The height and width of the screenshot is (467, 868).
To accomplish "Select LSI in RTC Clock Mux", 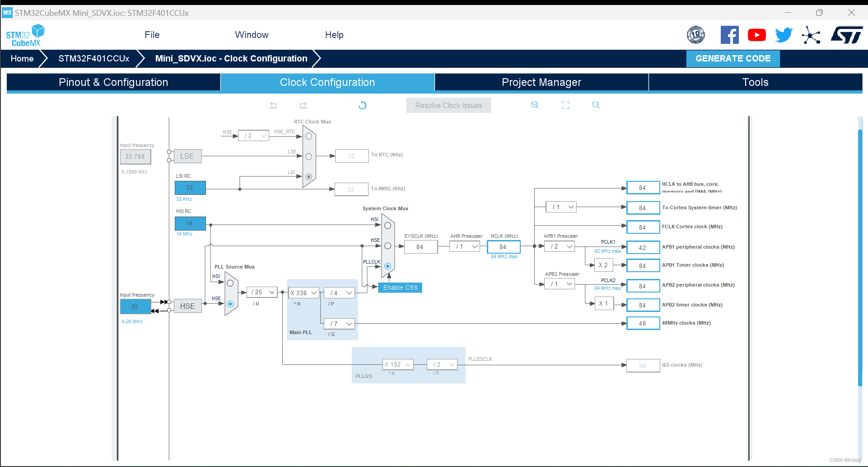I will (x=308, y=177).
